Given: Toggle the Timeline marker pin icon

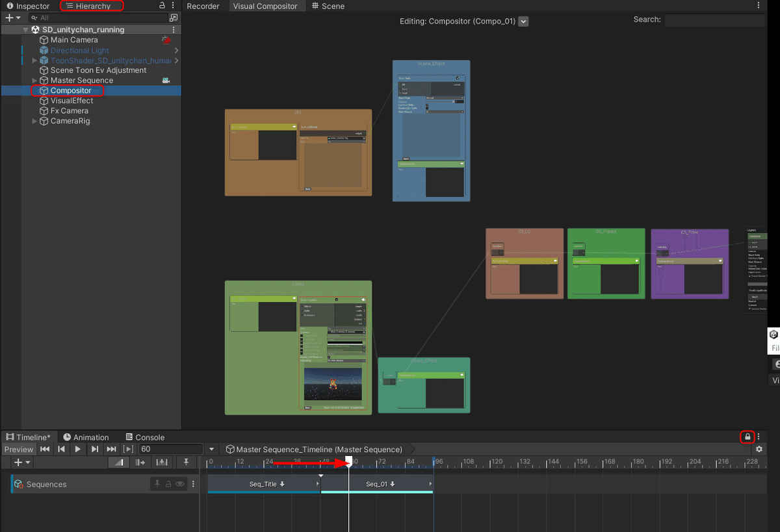Looking at the screenshot, I should tap(186, 462).
